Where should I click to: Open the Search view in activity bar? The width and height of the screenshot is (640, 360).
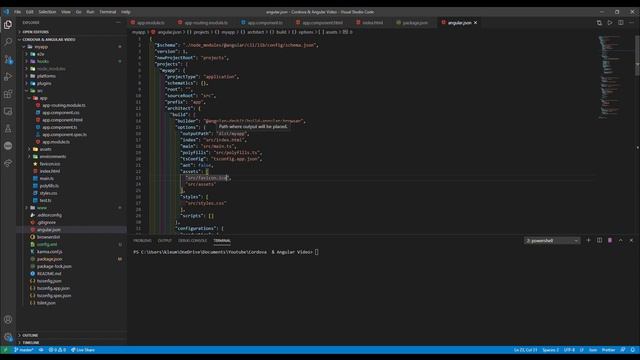pyautogui.click(x=8, y=42)
